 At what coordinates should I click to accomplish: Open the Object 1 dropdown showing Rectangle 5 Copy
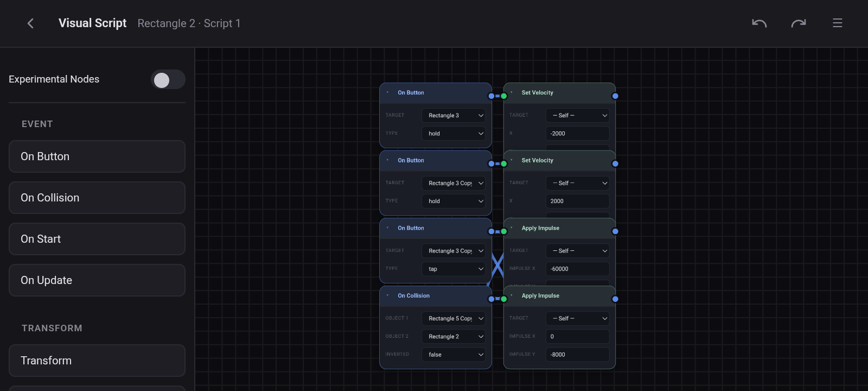[454, 318]
